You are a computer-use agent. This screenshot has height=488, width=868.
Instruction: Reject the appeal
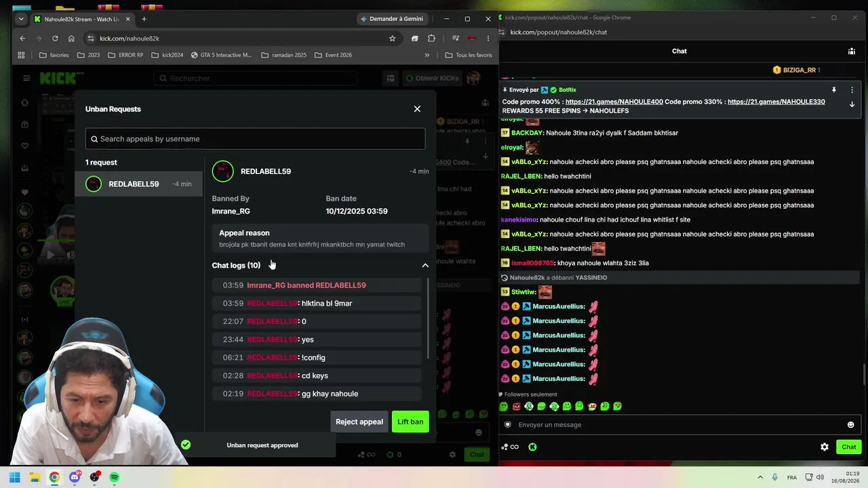[359, 422]
